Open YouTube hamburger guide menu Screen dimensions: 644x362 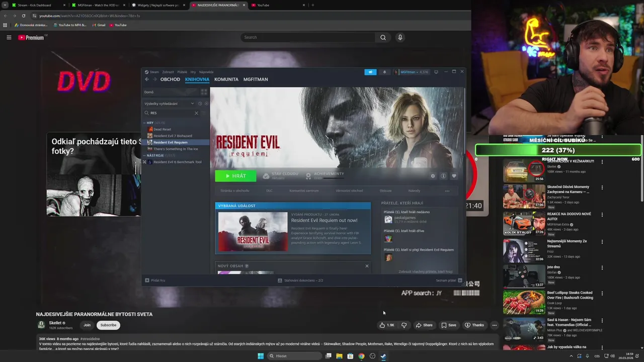[x=9, y=37]
